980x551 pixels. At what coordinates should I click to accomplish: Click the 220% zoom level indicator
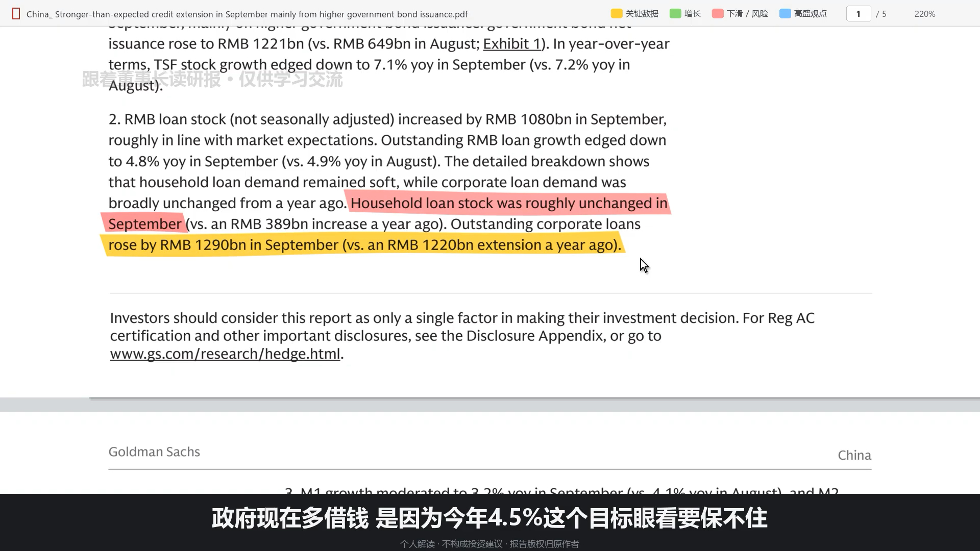[925, 14]
